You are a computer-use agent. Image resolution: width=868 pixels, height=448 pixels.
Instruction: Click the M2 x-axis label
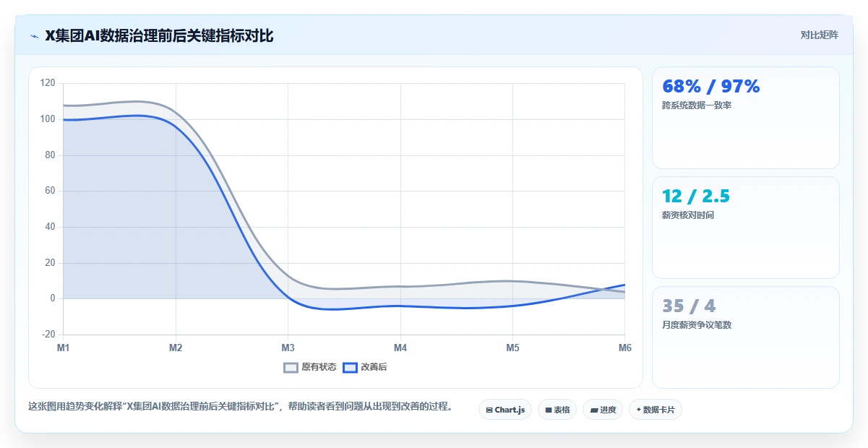[176, 348]
